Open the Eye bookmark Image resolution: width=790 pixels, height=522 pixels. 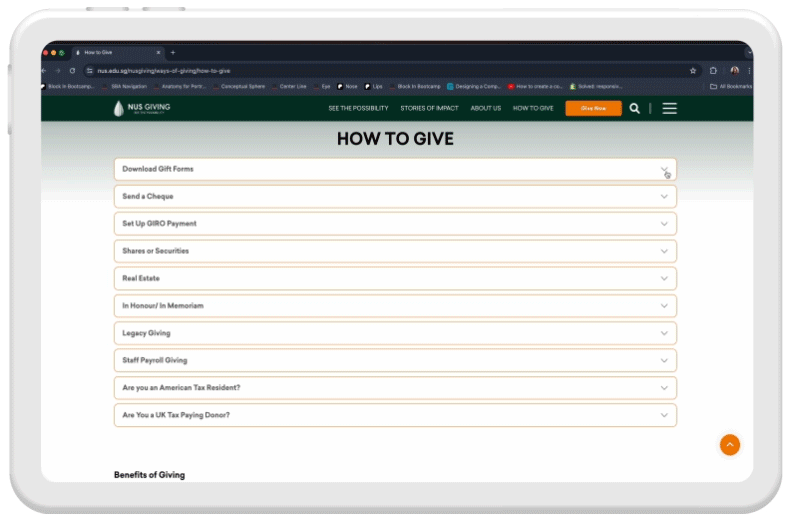[x=322, y=87]
